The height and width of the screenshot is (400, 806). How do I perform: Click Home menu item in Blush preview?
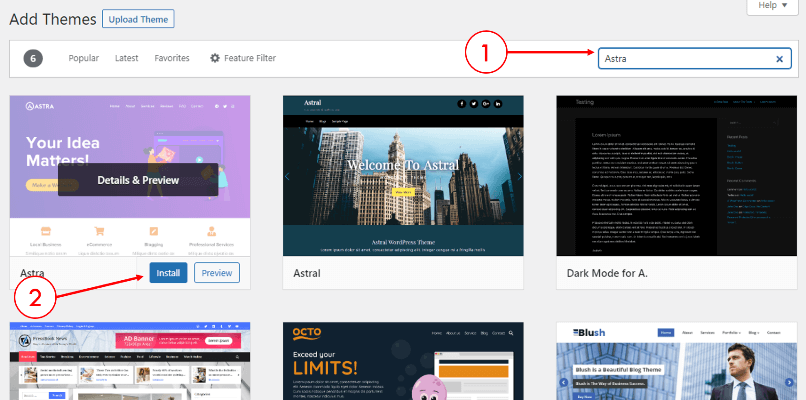point(666,333)
